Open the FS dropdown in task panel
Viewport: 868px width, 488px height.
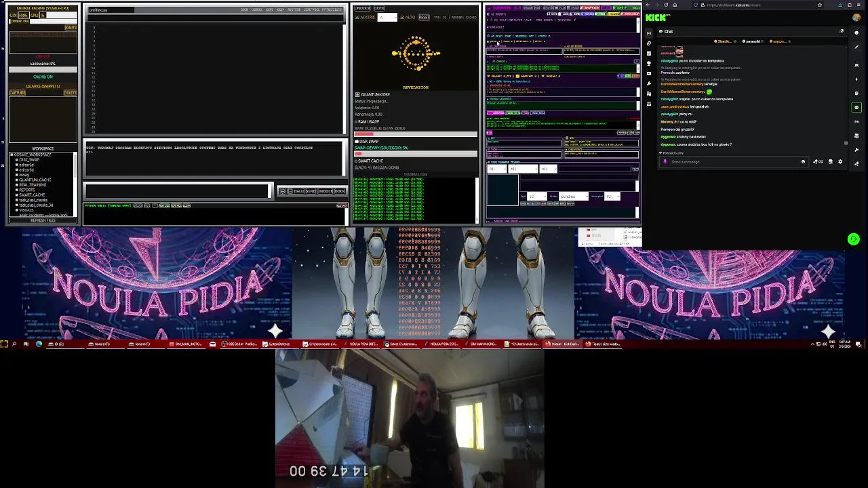(x=612, y=197)
